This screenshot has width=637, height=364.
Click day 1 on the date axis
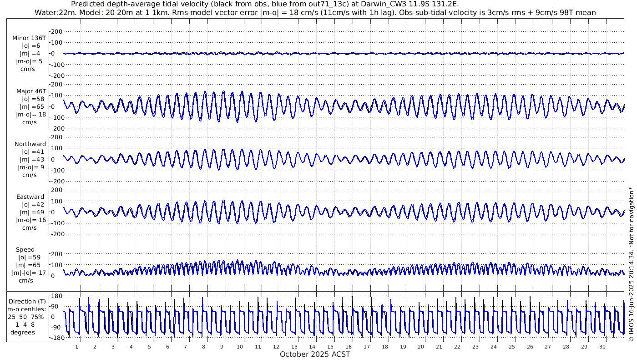point(77,347)
